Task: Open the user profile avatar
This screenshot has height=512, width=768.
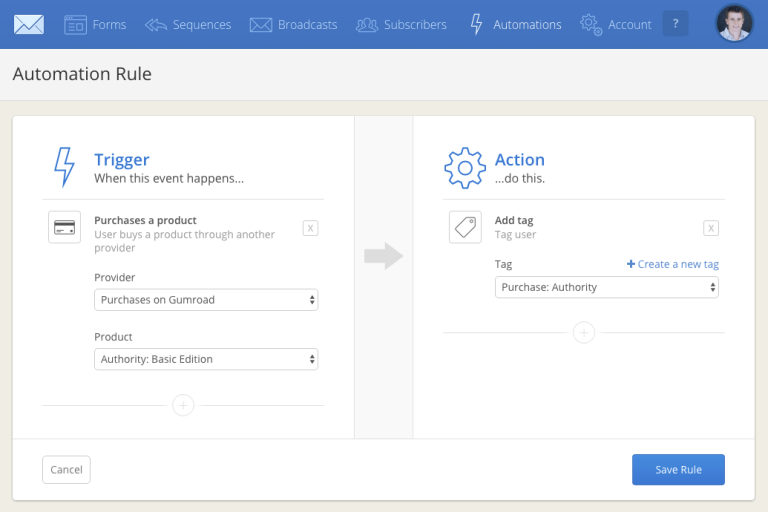Action: point(734,23)
